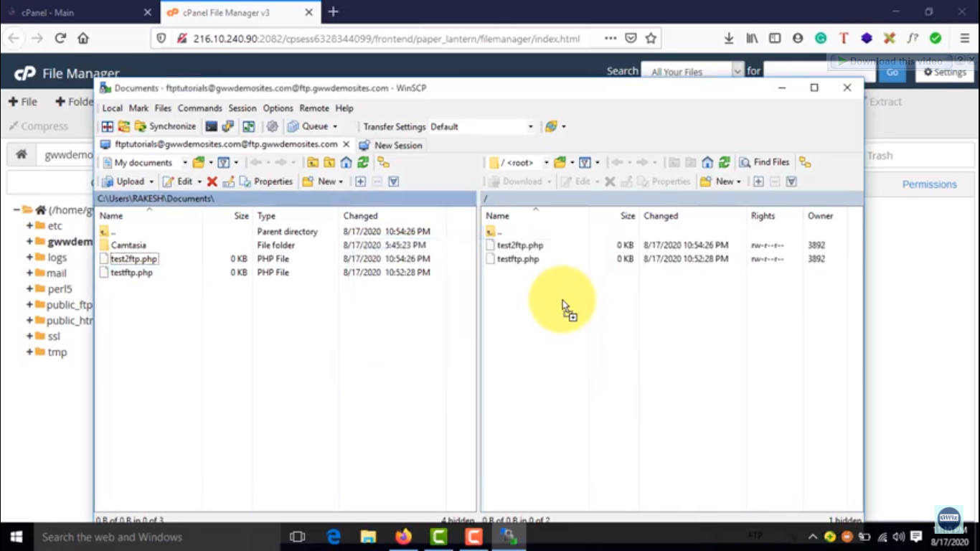Open the Upload button dropdown arrow
The image size is (980, 551).
(151, 182)
